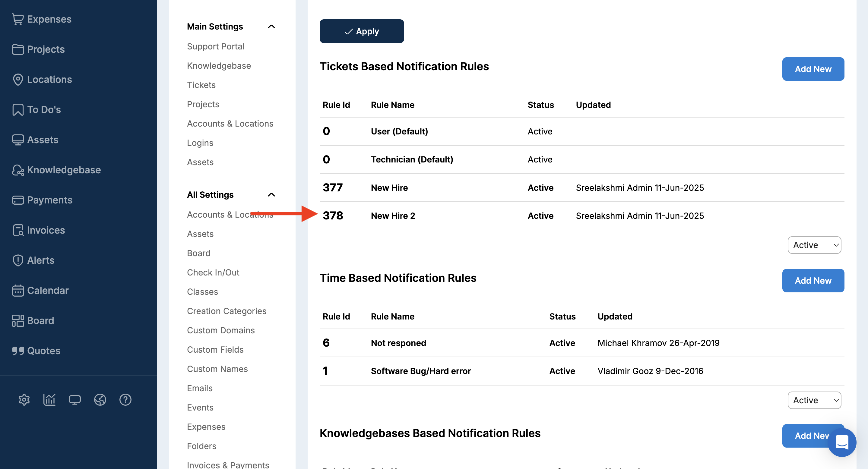Open the chat support bubble
This screenshot has width=868, height=469.
point(841,442)
